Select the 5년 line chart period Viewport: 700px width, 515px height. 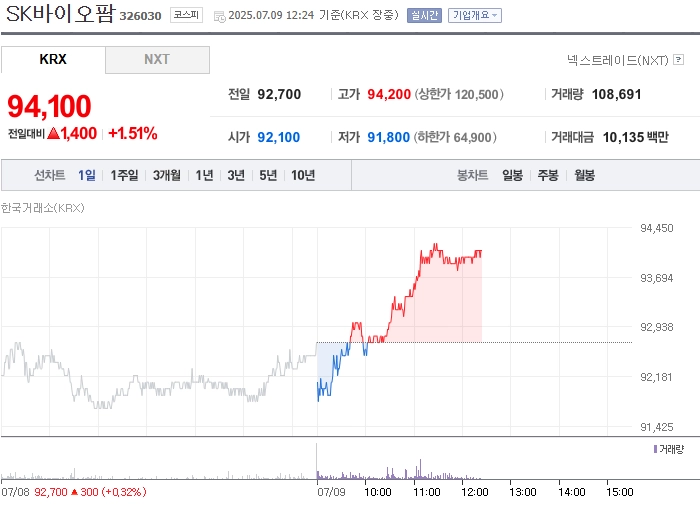tap(268, 175)
